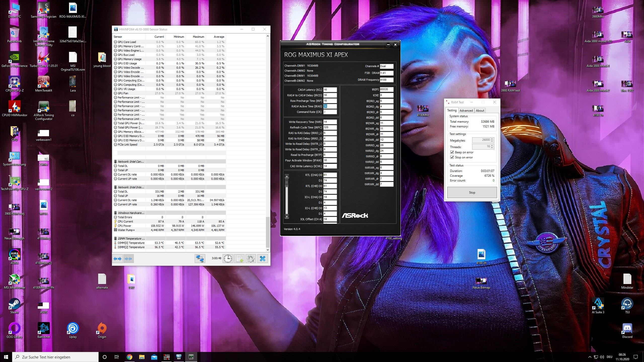Open Discord desktop shortcut
The image size is (644, 362).
[627, 331]
